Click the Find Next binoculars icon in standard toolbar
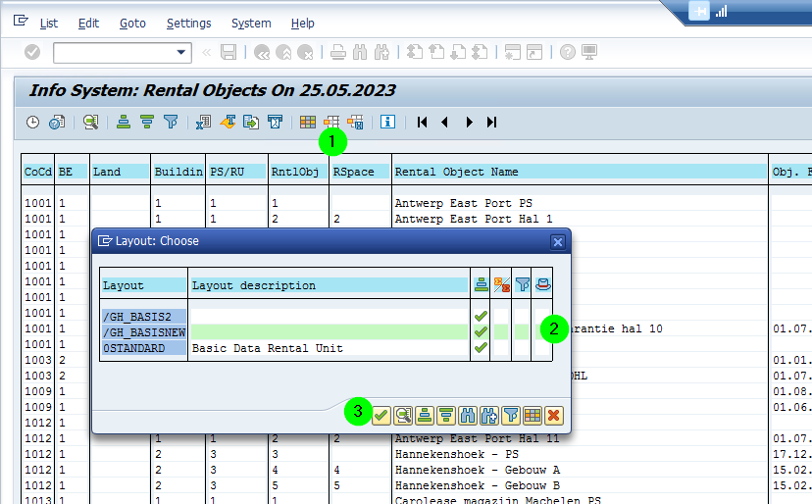 [381, 52]
